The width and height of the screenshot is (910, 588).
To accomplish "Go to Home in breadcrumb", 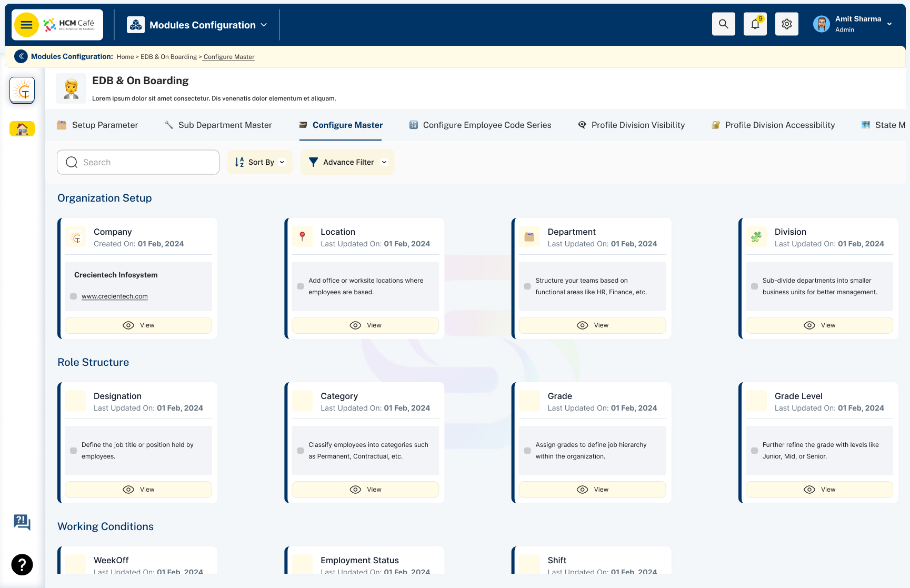I will pos(125,57).
